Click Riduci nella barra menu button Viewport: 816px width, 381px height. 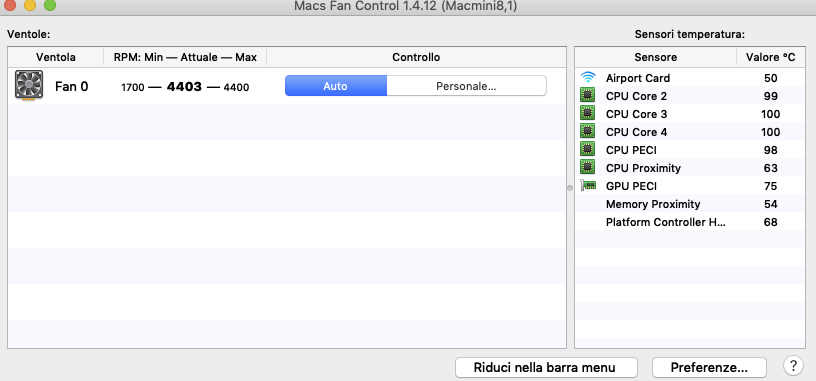tap(546, 367)
